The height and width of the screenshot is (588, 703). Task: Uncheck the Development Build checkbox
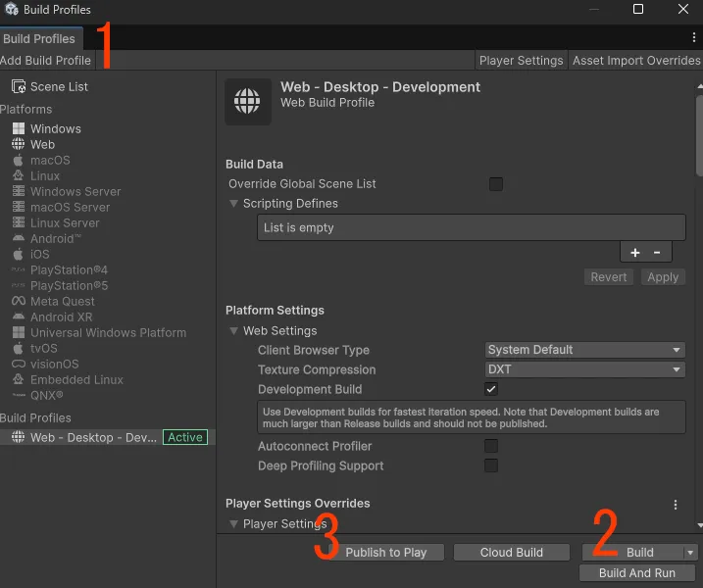491,389
